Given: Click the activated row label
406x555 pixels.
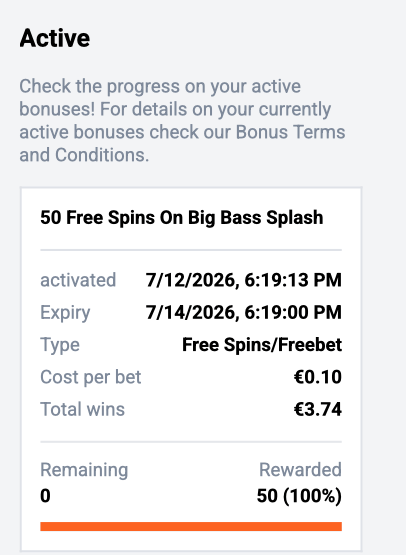Looking at the screenshot, I should point(78,280).
